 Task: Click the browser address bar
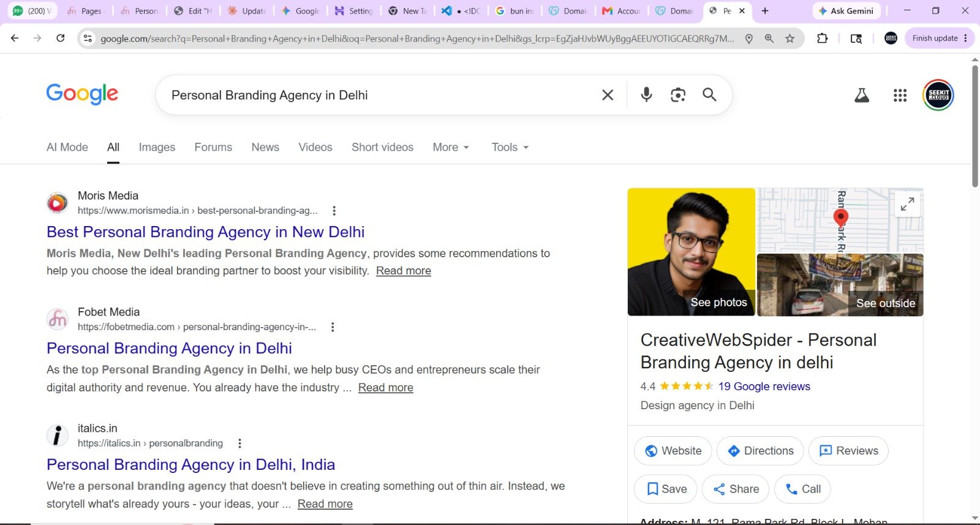(x=417, y=39)
